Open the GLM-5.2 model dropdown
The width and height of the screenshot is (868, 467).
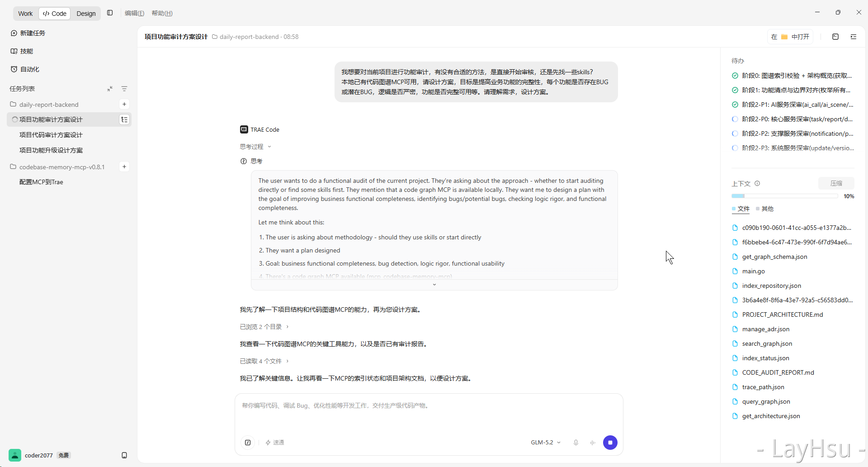(546, 443)
